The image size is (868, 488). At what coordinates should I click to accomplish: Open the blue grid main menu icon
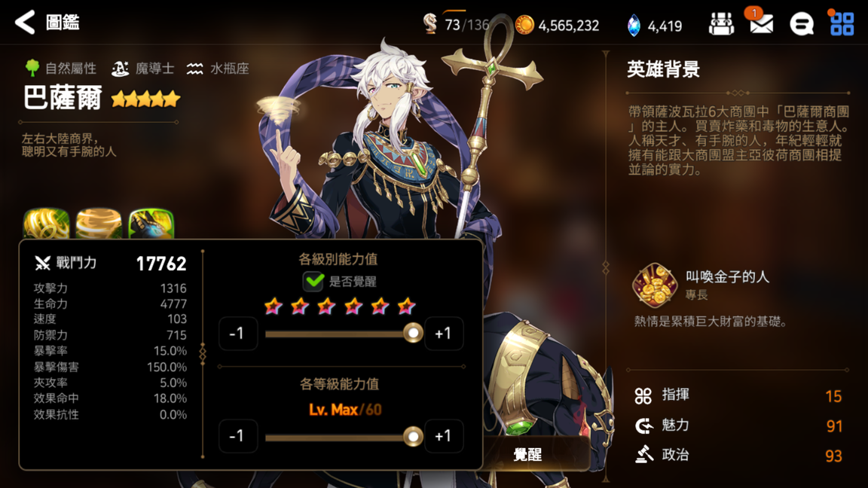(x=842, y=24)
